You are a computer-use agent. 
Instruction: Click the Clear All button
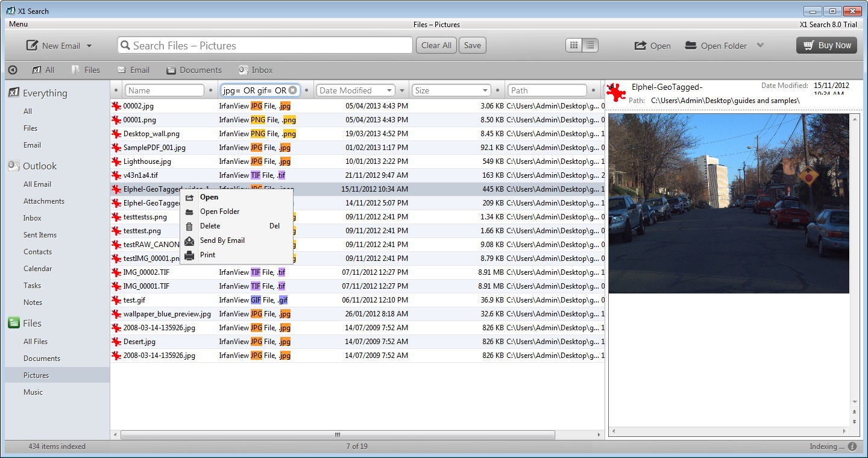(436, 45)
